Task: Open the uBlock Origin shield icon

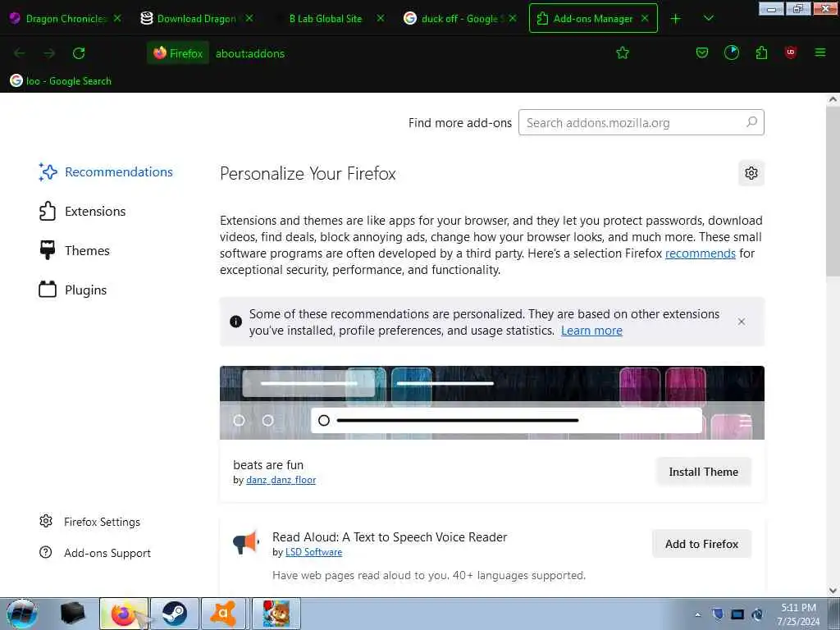Action: tap(790, 52)
